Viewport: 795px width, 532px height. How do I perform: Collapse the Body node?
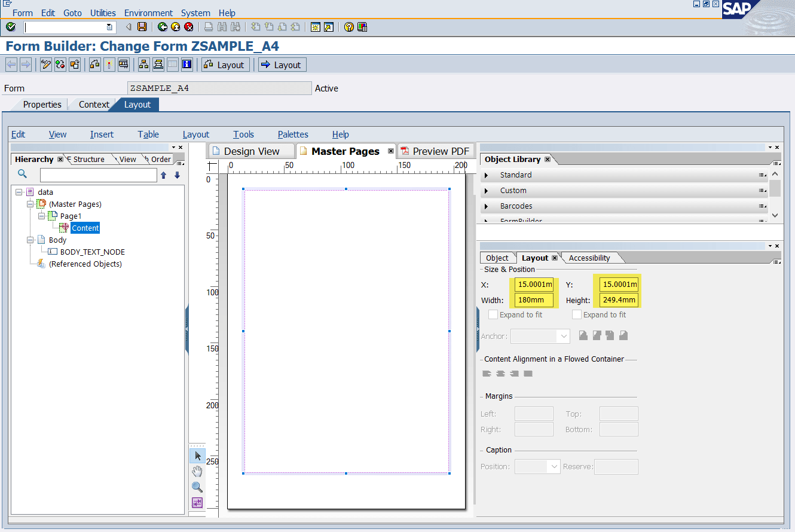[30, 240]
